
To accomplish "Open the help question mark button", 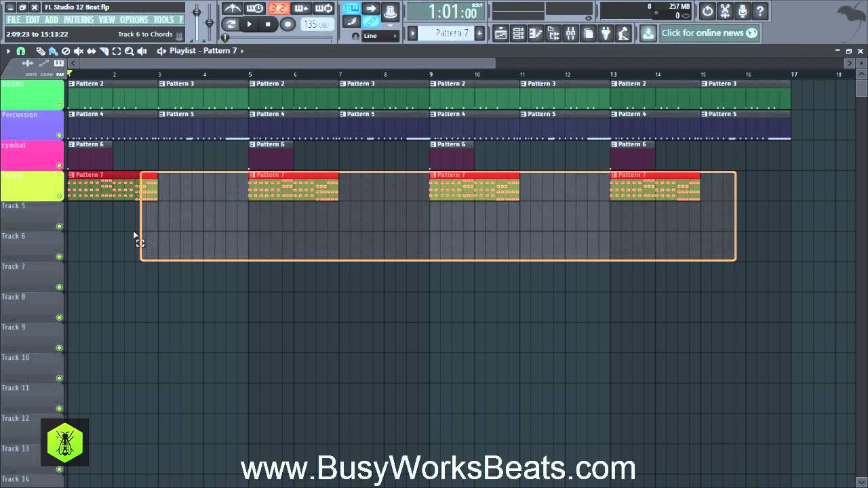I will [x=760, y=11].
